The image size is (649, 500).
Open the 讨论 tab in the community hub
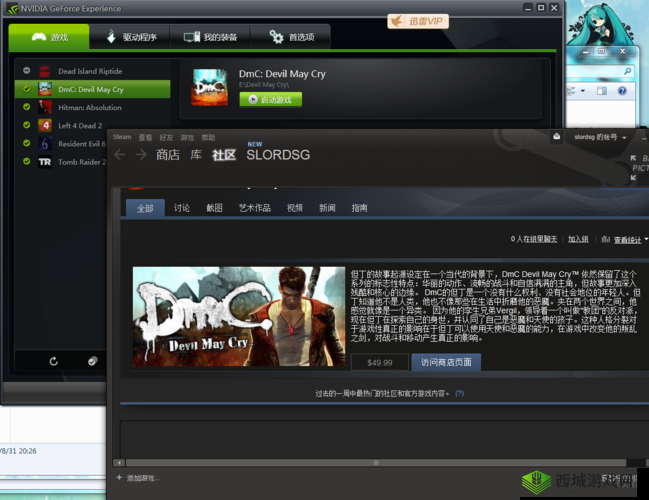[181, 208]
